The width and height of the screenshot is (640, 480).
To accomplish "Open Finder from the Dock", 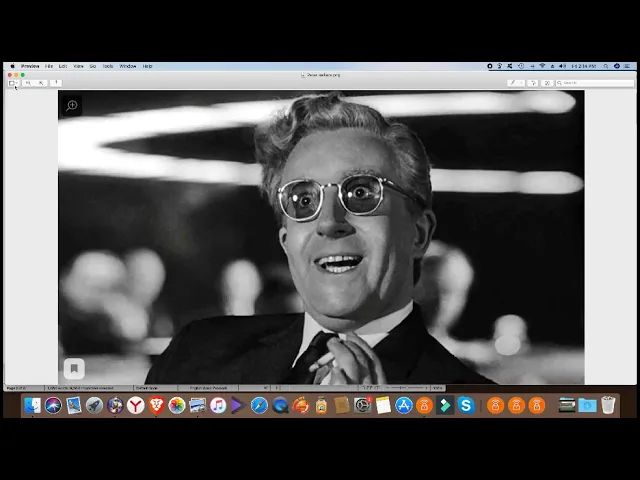I will [32, 405].
